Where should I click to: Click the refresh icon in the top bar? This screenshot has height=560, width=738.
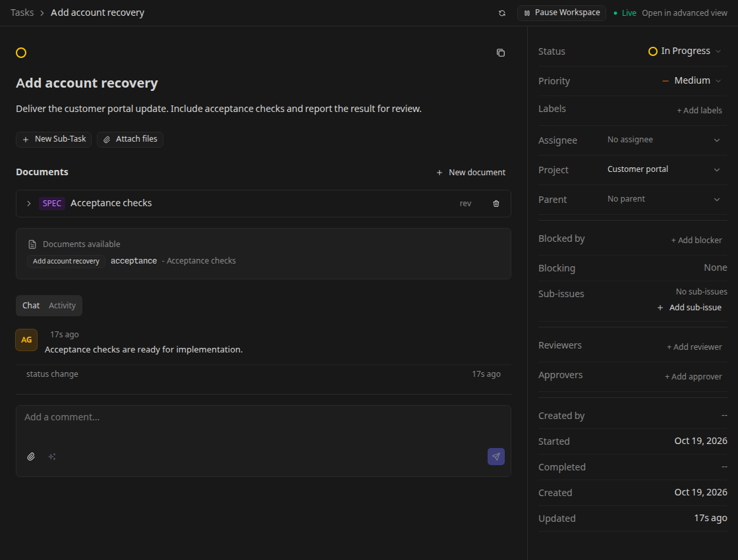click(x=501, y=13)
